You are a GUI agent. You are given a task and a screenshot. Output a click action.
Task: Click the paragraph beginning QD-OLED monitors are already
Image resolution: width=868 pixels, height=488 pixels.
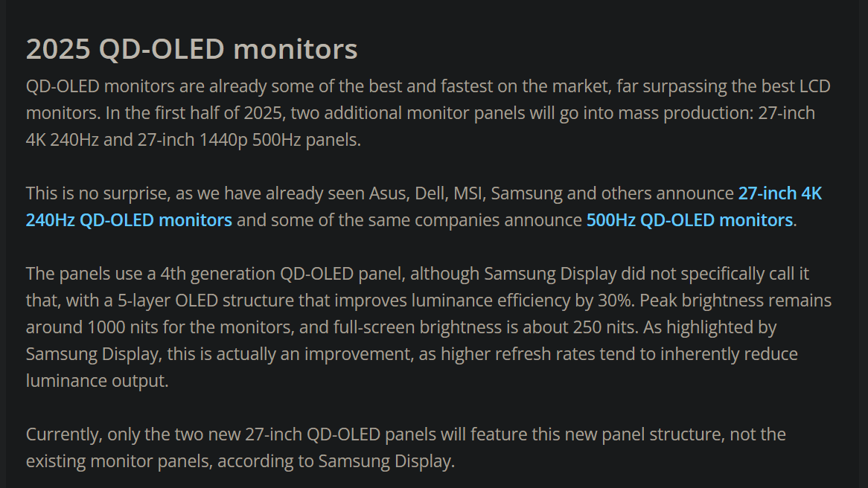tap(428, 113)
